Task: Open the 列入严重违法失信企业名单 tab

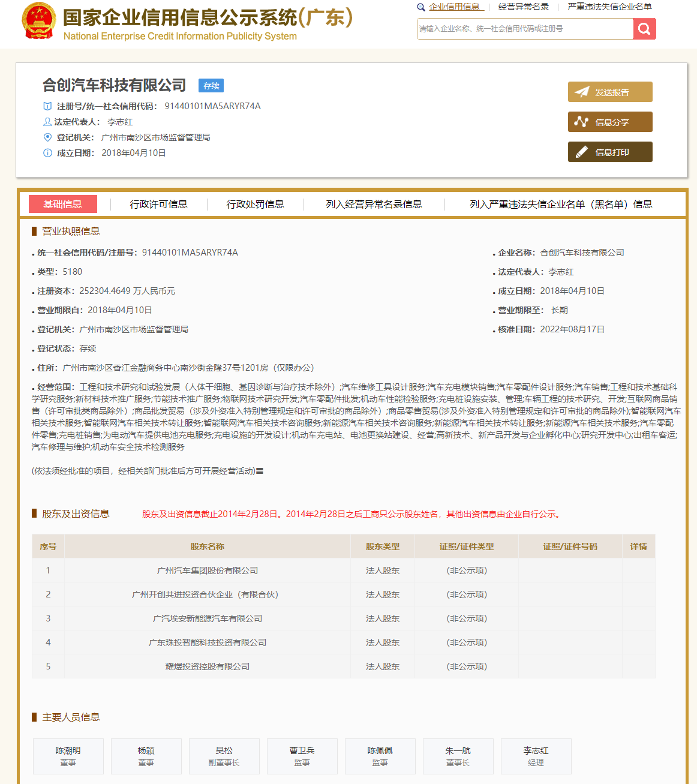Action: [x=560, y=205]
